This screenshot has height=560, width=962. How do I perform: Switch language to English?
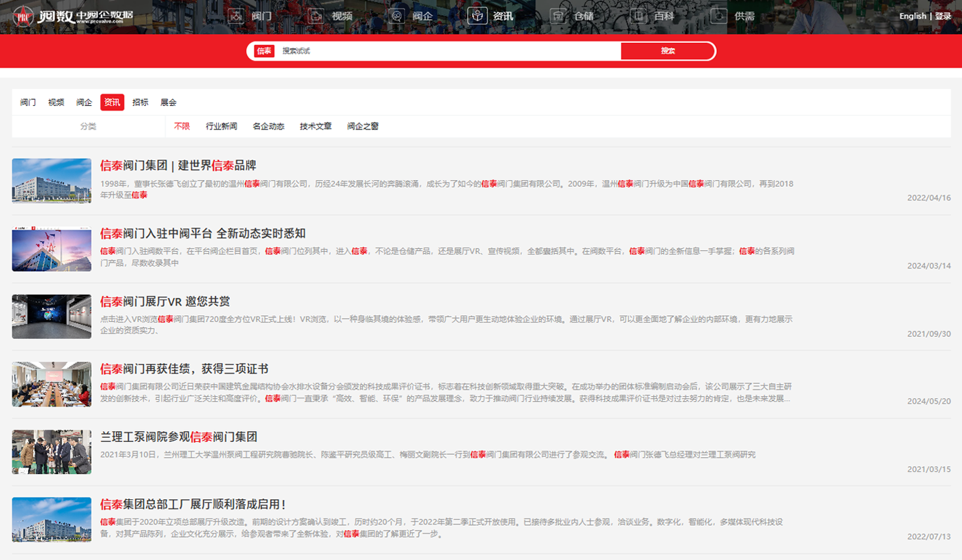point(912,16)
